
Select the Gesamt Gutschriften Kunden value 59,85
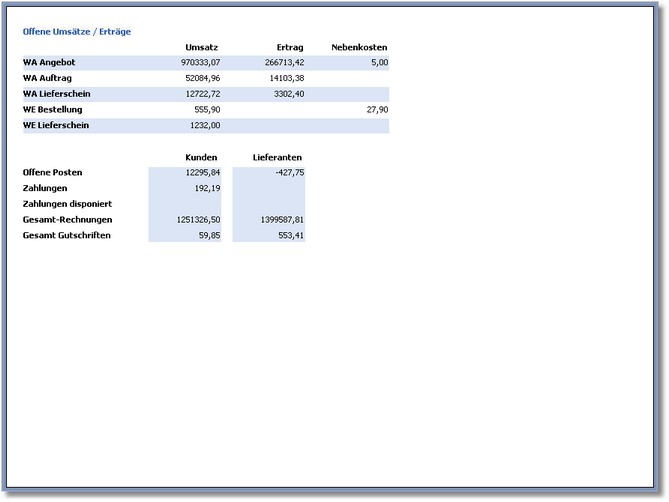pos(209,235)
